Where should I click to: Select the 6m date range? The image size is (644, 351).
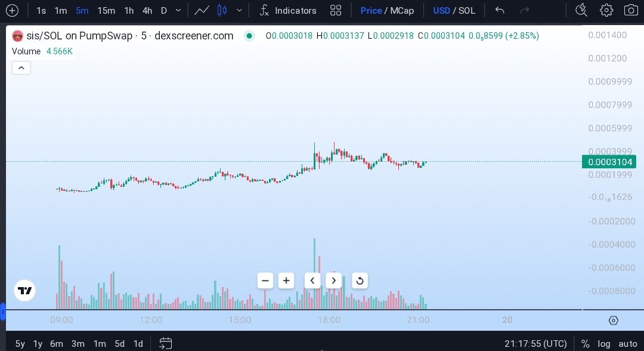(x=57, y=344)
